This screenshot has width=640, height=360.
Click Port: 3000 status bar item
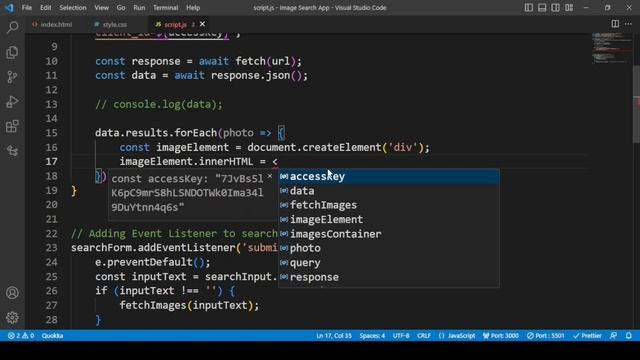click(x=500, y=336)
